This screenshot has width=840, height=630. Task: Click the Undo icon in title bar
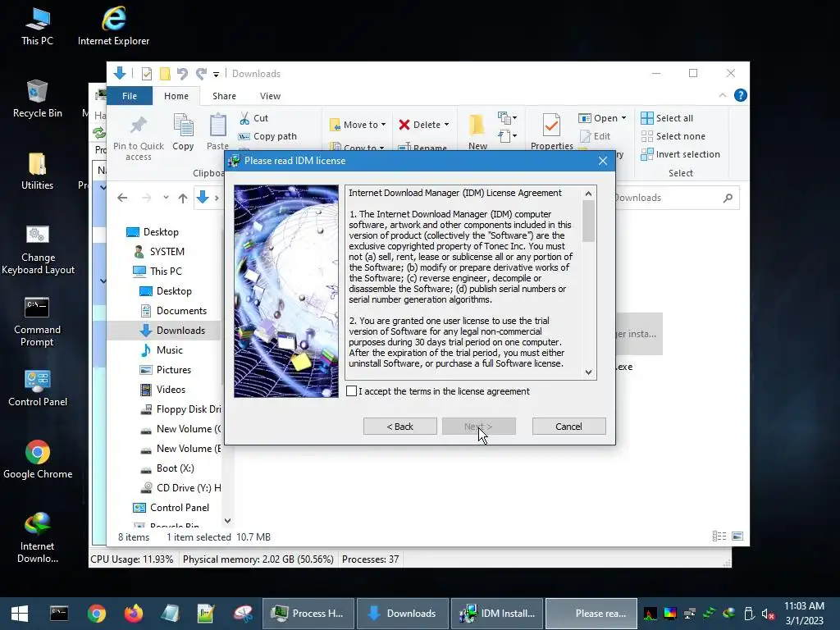coord(182,73)
